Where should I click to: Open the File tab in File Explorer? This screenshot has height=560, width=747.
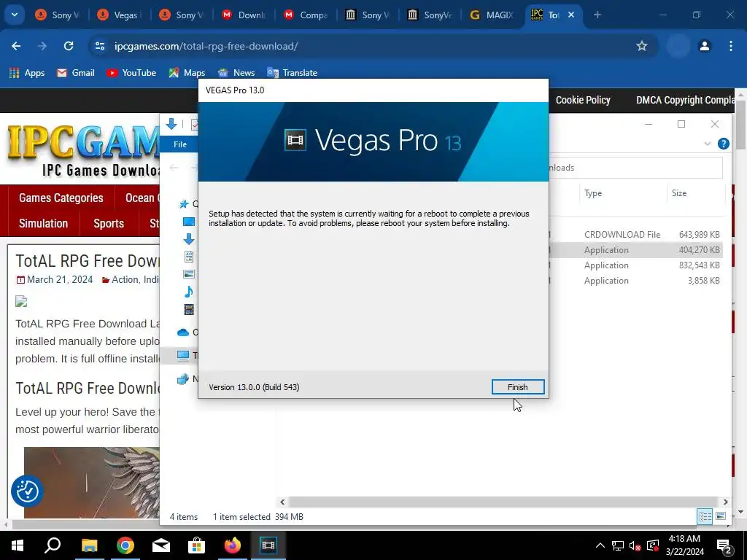(180, 144)
